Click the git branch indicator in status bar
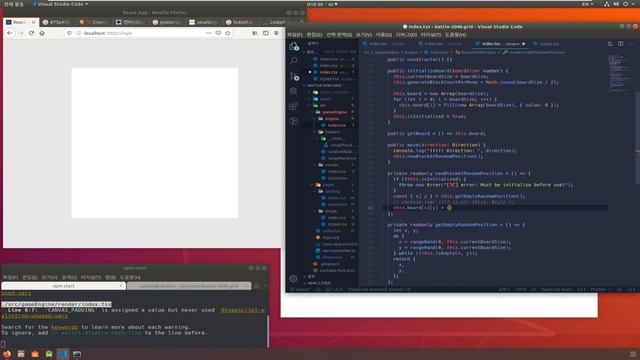 tap(302, 289)
